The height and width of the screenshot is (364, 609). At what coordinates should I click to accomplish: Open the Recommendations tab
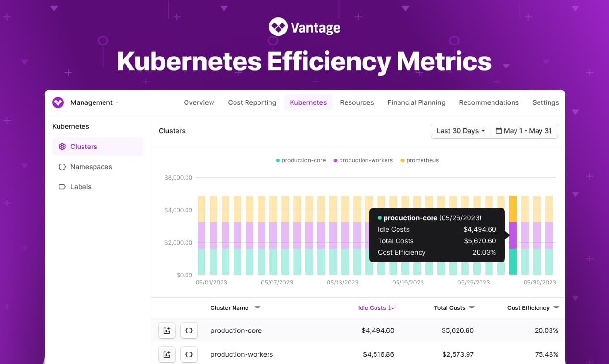click(489, 102)
